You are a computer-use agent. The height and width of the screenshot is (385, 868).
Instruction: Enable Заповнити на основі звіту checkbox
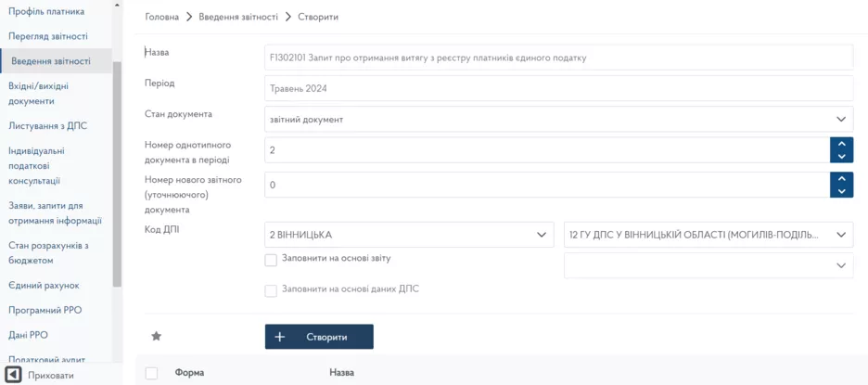pyautogui.click(x=271, y=260)
